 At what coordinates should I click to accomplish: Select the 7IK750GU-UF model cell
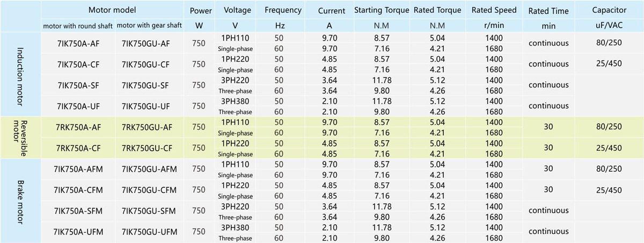point(146,106)
